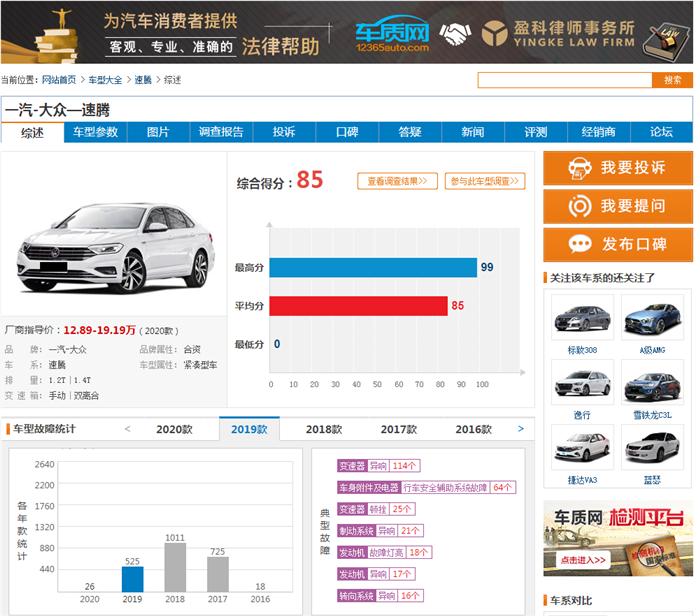This screenshot has height=616, width=700.
Task: Click the blue 2019 chart bar
Action: point(133,579)
